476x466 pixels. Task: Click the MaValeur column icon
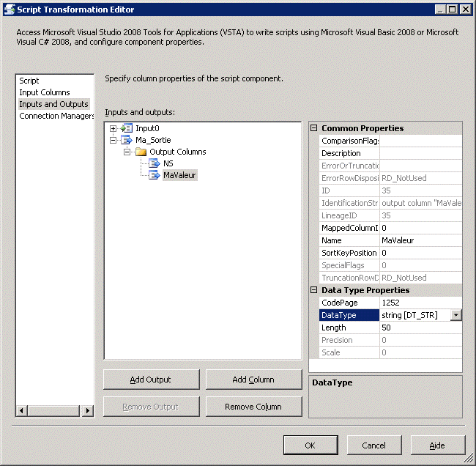(154, 175)
